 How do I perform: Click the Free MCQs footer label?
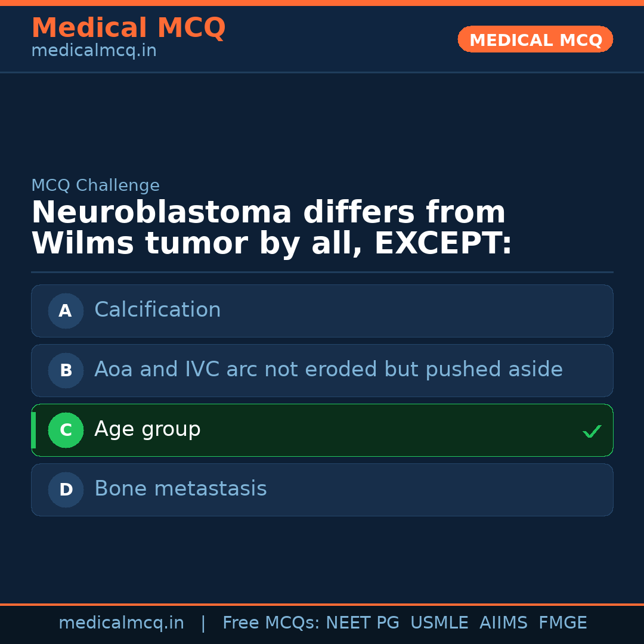[x=271, y=623]
